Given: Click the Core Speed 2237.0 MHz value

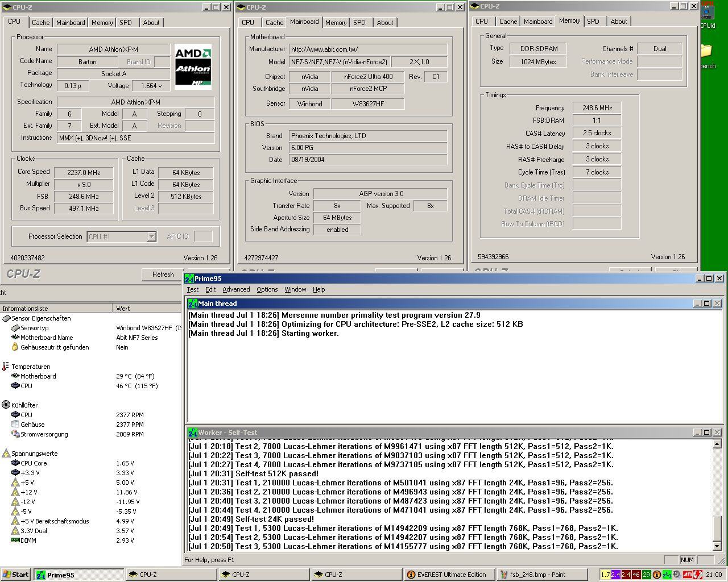Looking at the screenshot, I should [84, 172].
